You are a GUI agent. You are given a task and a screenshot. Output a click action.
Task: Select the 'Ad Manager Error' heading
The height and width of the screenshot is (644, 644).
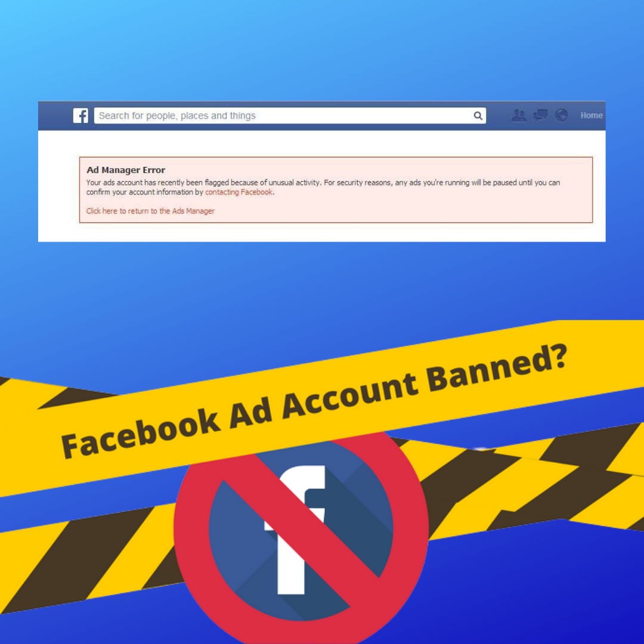tap(126, 170)
